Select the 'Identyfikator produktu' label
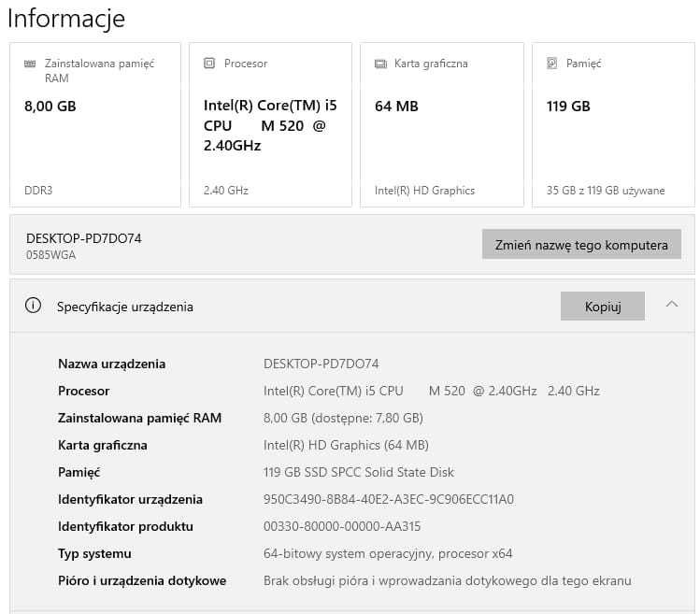 tap(125, 526)
